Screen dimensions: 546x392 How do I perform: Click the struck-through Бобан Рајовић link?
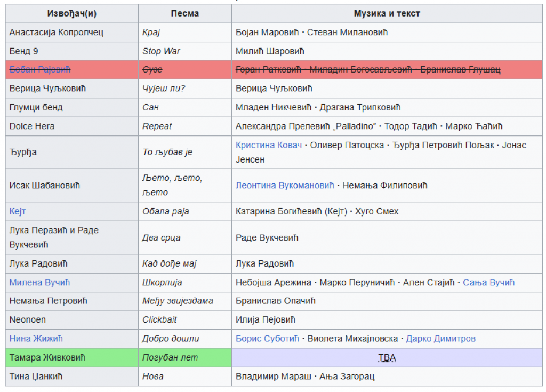(x=40, y=70)
